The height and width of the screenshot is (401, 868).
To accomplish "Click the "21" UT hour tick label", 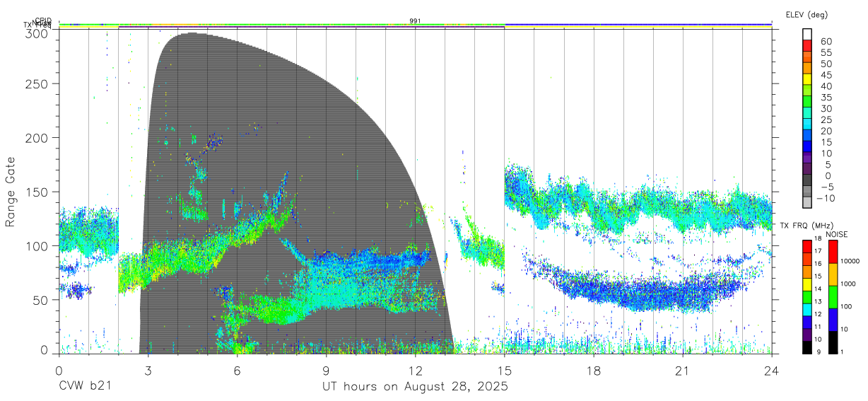I will [x=683, y=371].
